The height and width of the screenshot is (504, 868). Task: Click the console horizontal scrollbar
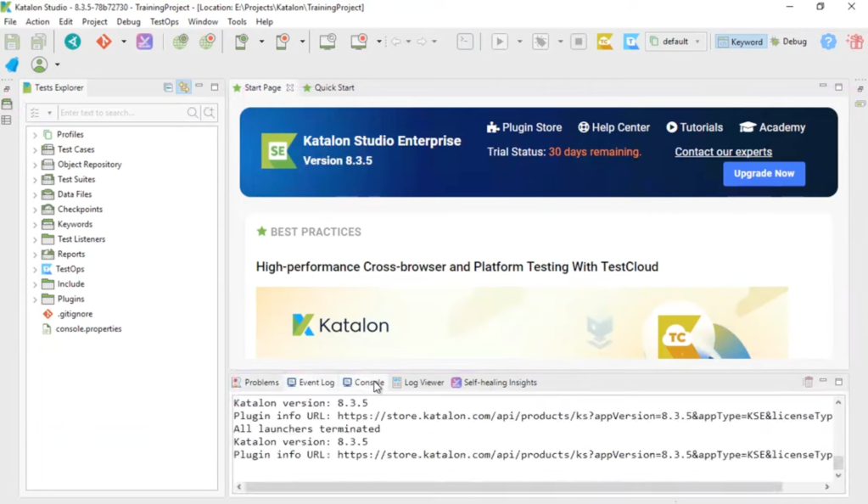click(x=513, y=487)
